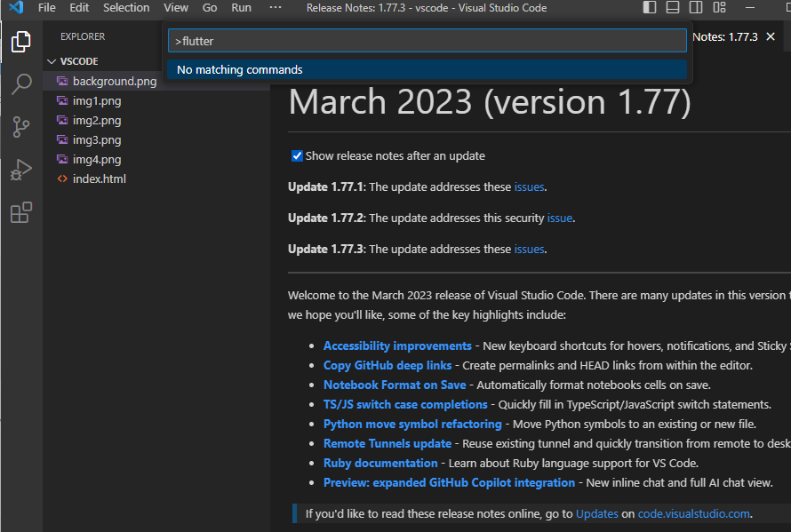791x532 pixels.
Task: Open the Remote Tunnels update link
Action: (x=387, y=443)
